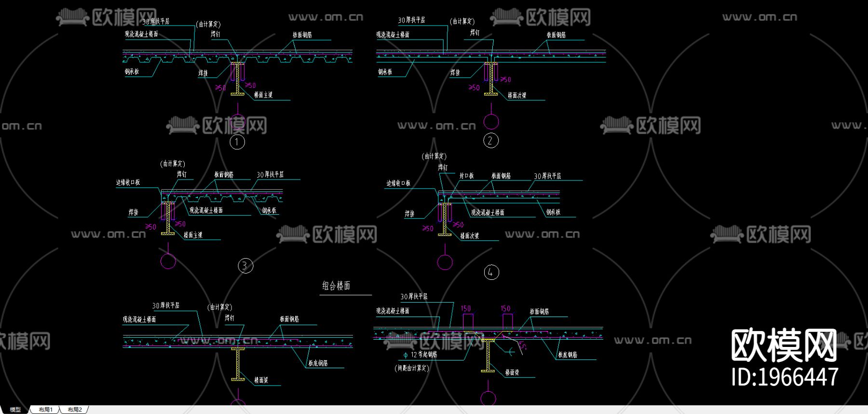Select the left 150 dimension text

(466, 308)
